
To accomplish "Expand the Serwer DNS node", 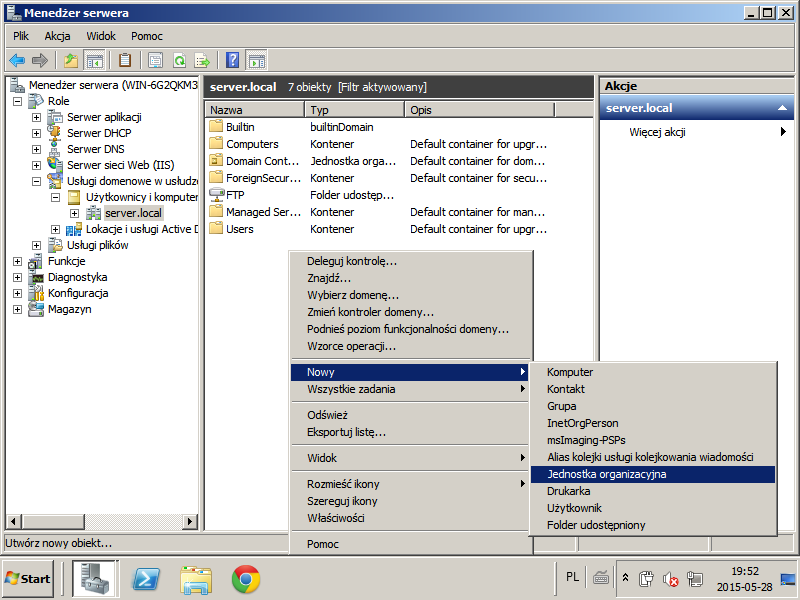I will click(36, 149).
